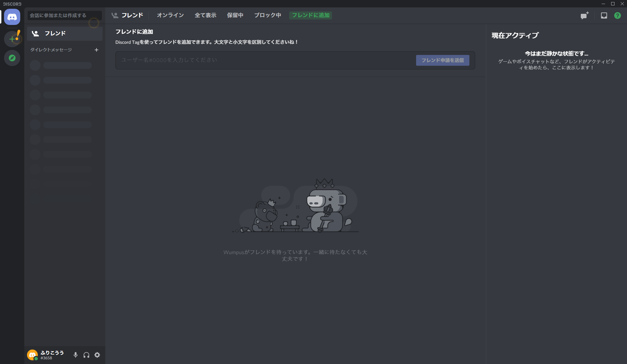The image size is (627, 364).
Task: Select フレンド in the sidebar
Action: tap(65, 33)
